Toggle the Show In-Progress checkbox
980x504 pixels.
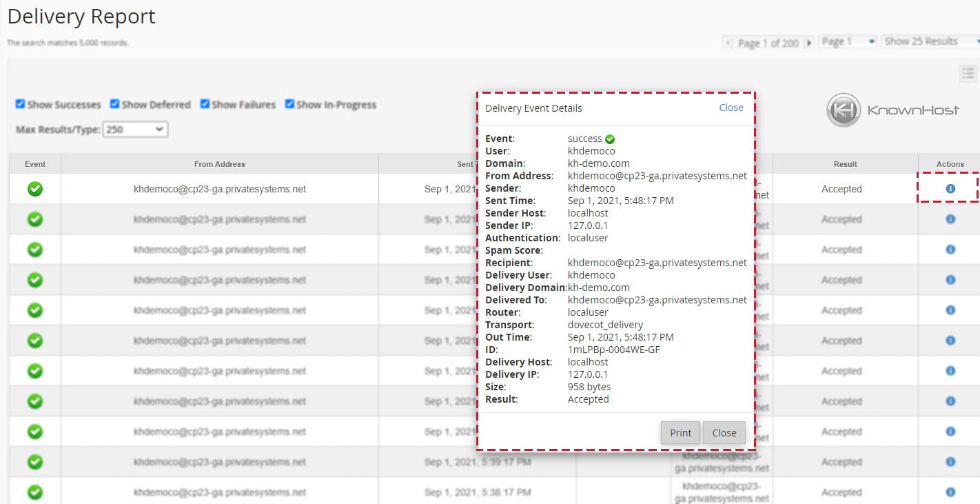click(x=289, y=104)
